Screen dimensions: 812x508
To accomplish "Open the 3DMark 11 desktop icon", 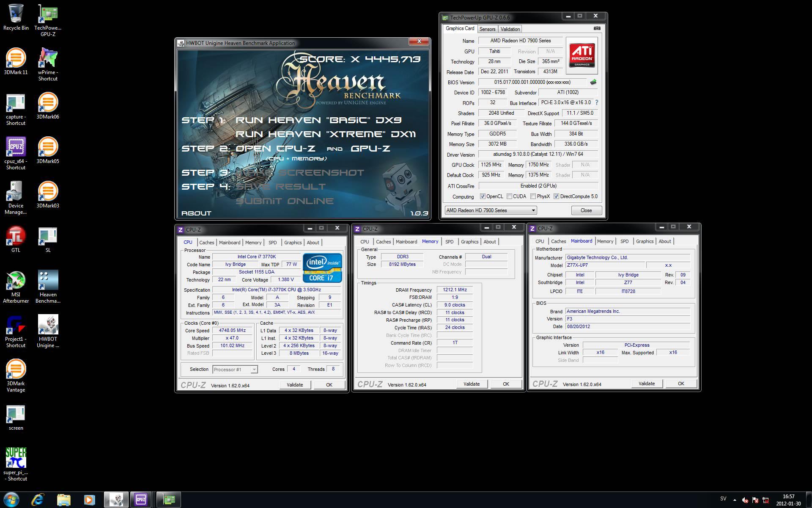I will pos(16,62).
